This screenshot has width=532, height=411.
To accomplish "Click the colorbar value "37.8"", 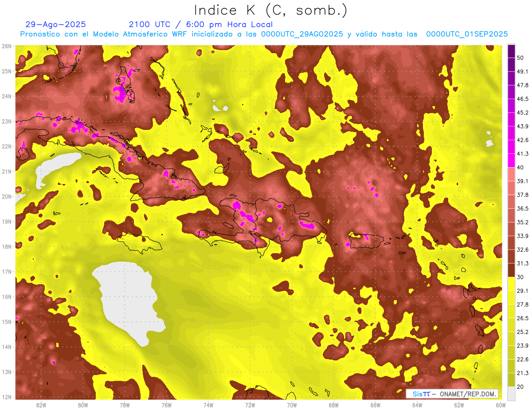I will (522, 195).
